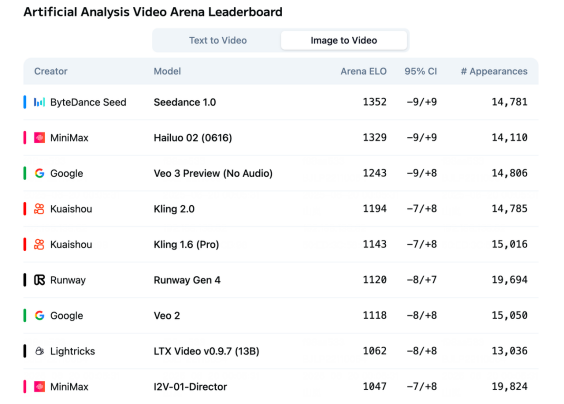Click the appearances value 13,036

pyautogui.click(x=509, y=351)
